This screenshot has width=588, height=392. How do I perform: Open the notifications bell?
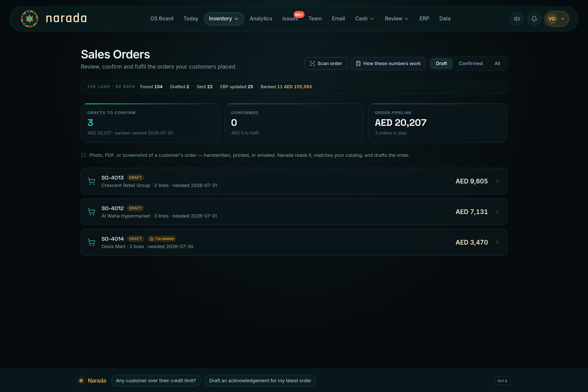click(x=534, y=19)
